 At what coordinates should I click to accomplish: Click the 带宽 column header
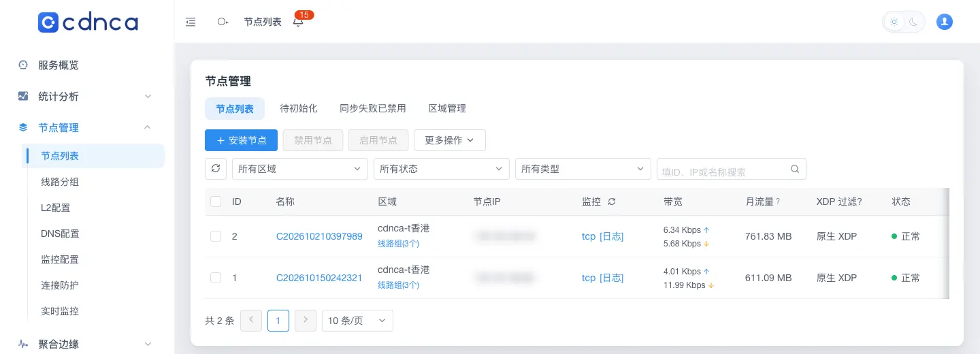tap(673, 202)
